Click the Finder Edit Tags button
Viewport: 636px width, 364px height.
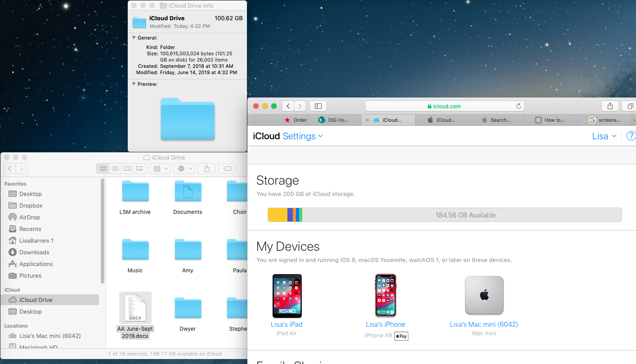(x=227, y=169)
